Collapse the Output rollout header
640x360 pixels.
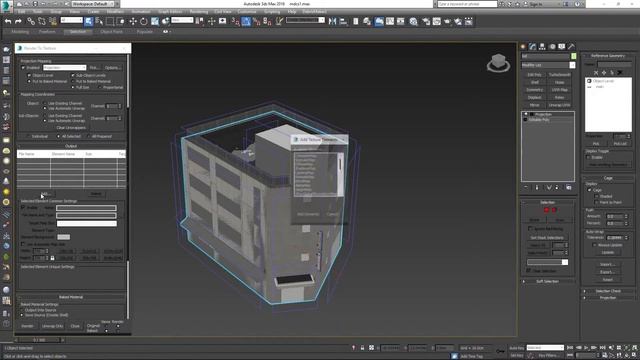tap(71, 146)
